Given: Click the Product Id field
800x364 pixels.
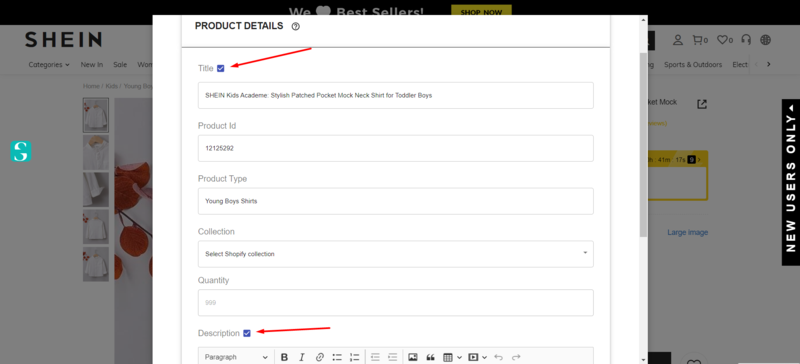Looking at the screenshot, I should [395, 148].
